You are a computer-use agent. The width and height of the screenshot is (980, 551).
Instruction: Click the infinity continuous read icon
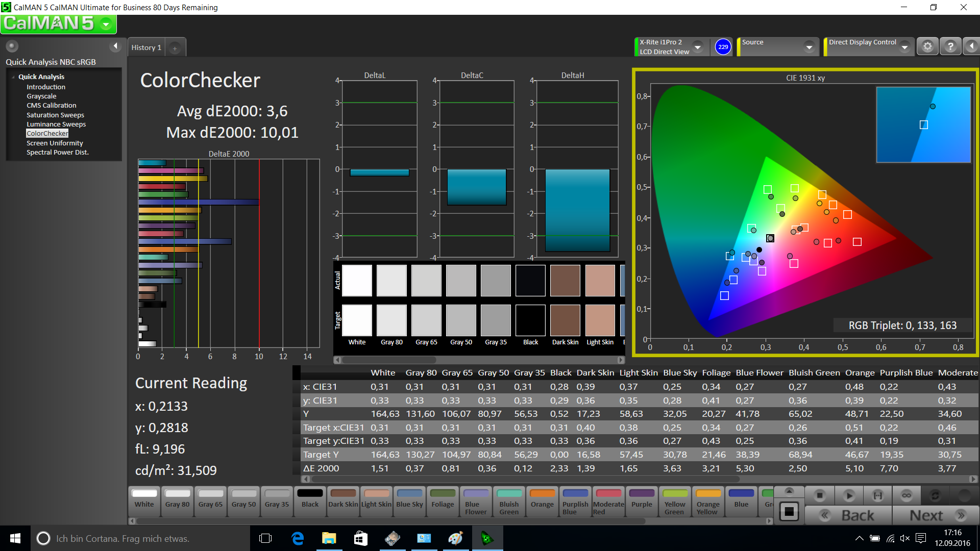(x=906, y=495)
